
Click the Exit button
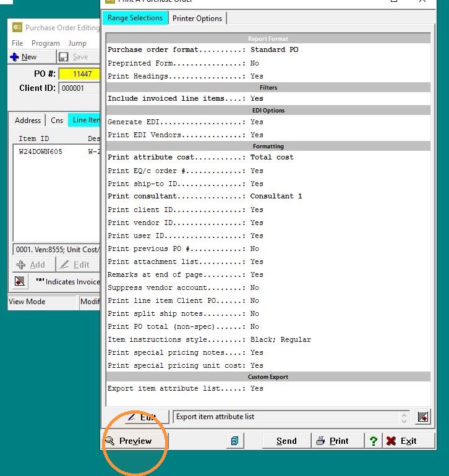409,441
